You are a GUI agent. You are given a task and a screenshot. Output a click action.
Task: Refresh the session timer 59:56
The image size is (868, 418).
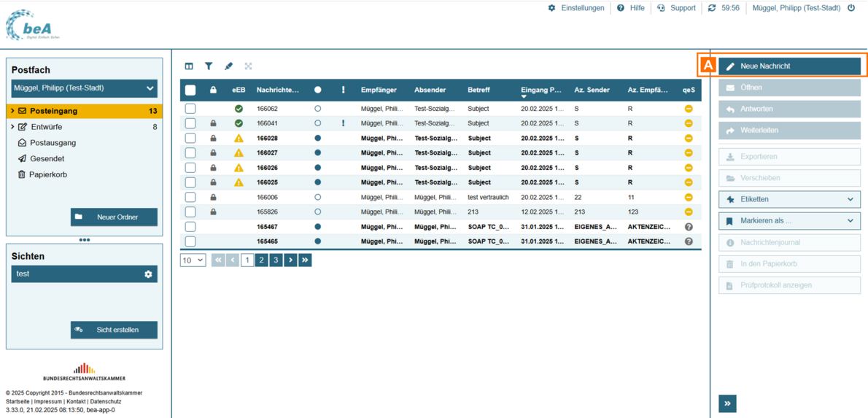[712, 8]
